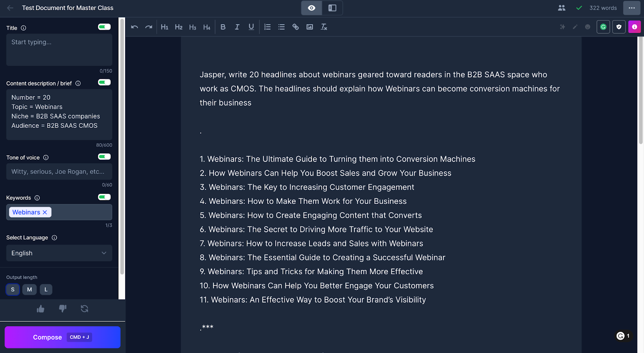This screenshot has height=353, width=644.
Task: Turn off the Keywords toggle
Action: 104,197
